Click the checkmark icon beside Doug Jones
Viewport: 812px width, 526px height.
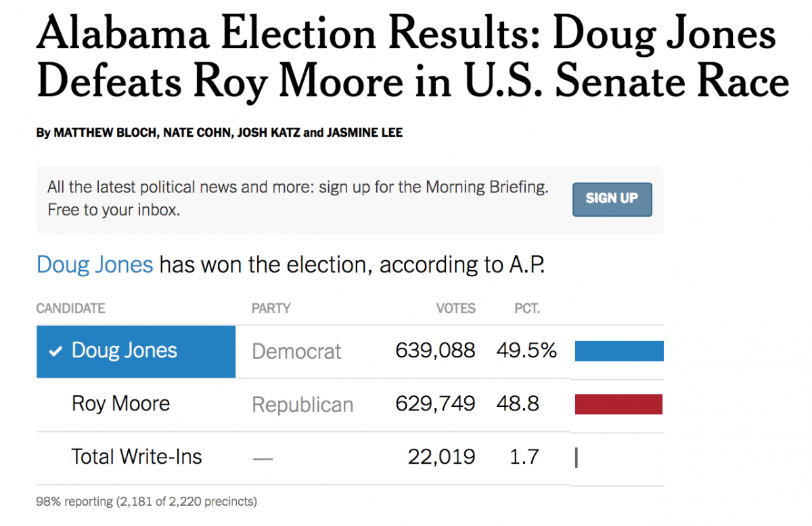(x=56, y=351)
